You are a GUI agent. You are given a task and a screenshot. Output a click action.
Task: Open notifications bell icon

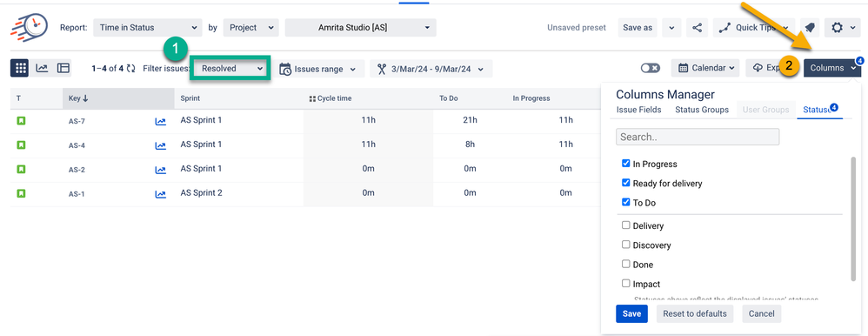[810, 28]
